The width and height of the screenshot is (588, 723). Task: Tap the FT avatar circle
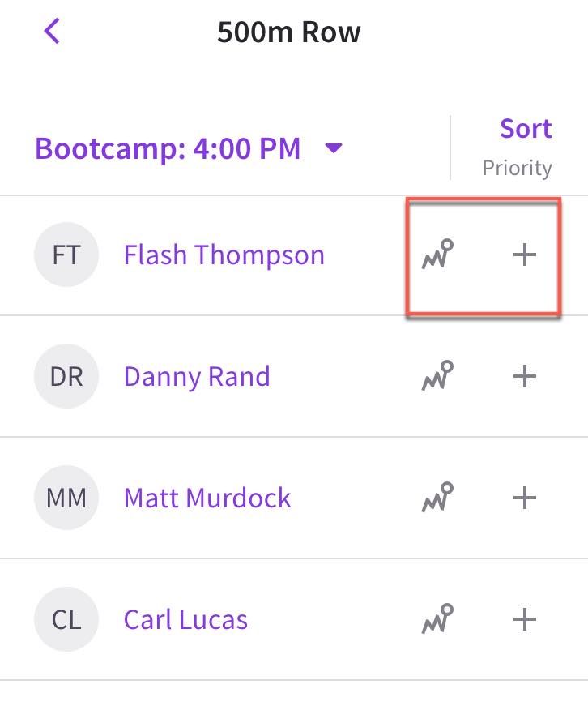pos(66,255)
